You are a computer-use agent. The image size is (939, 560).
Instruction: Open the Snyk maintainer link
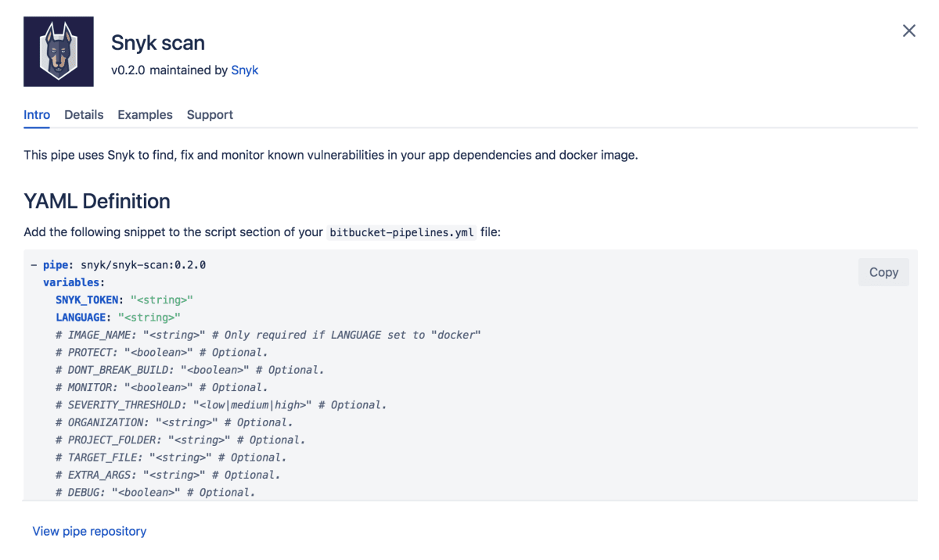click(x=244, y=70)
